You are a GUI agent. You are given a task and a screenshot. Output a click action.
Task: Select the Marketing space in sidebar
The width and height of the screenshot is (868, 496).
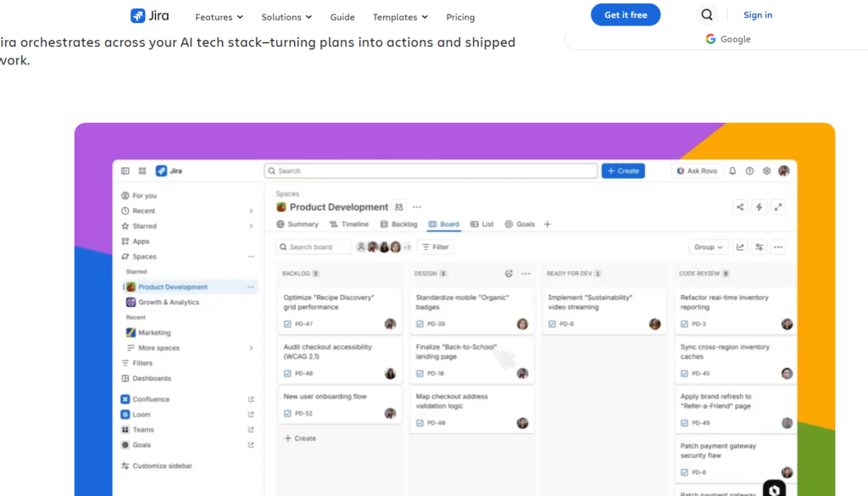pos(148,332)
